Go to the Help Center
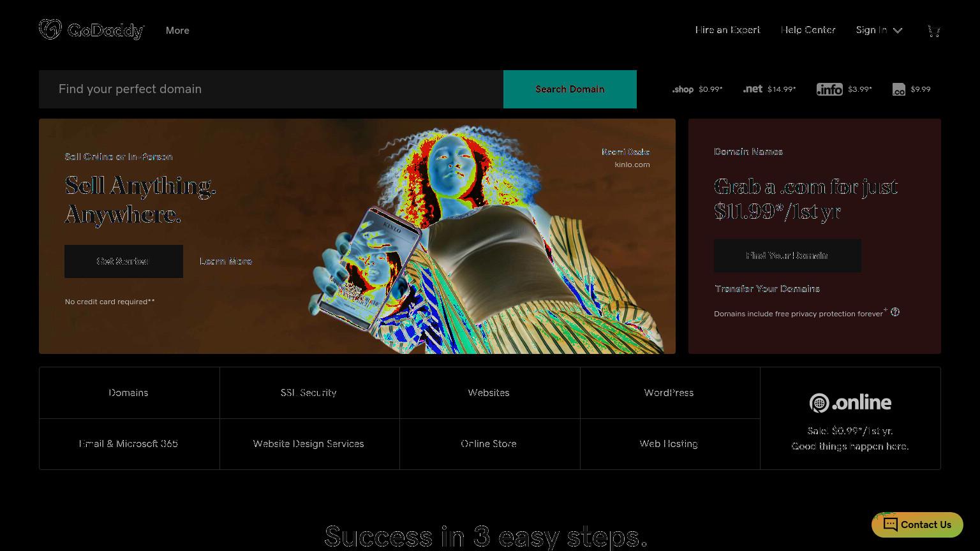This screenshot has width=980, height=551. pyautogui.click(x=808, y=30)
